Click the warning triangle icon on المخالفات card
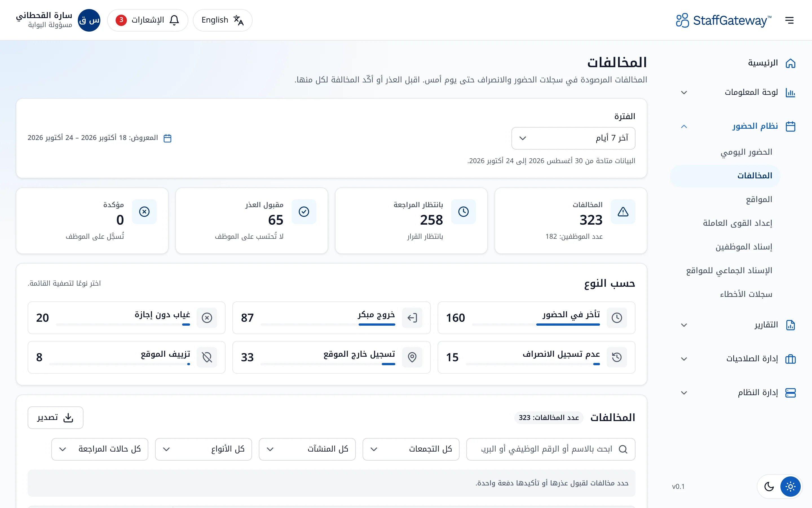 [x=623, y=212]
